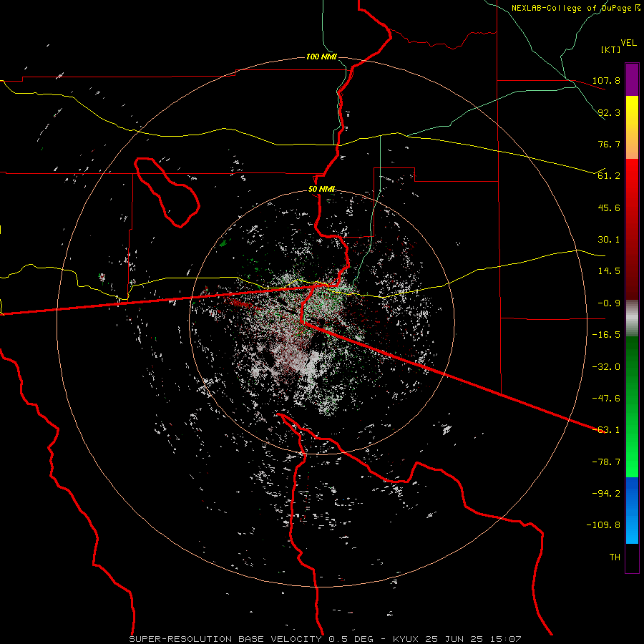Image resolution: width=644 pixels, height=644 pixels.
Task: Click the yellow-orange segment of the velocity color bar
Action: click(632, 127)
